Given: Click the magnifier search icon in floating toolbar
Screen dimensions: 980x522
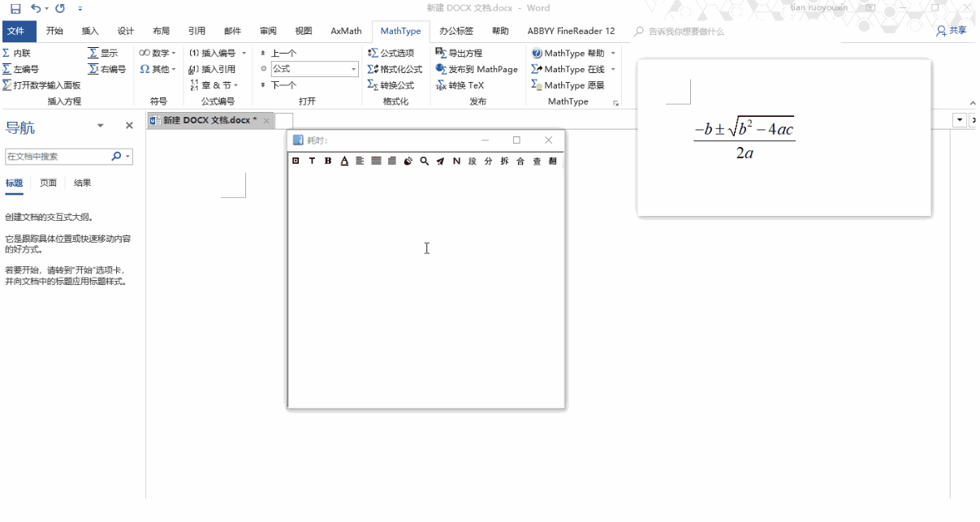Looking at the screenshot, I should tap(424, 161).
